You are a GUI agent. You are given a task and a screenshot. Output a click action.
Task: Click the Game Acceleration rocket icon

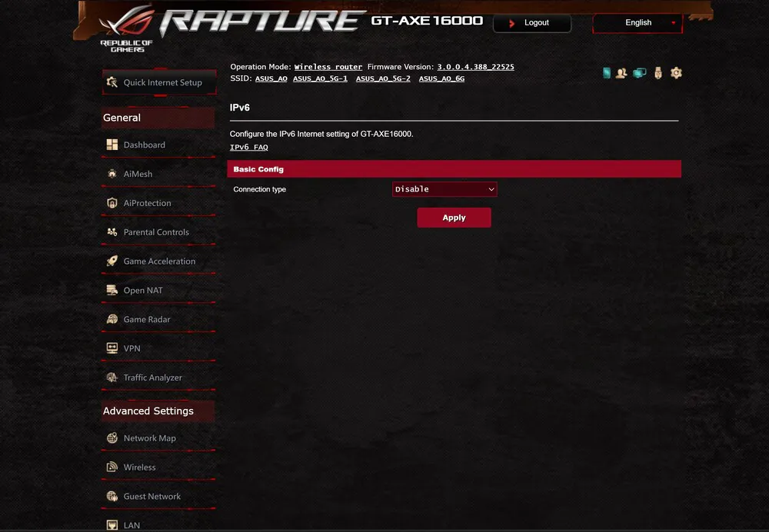coord(112,261)
